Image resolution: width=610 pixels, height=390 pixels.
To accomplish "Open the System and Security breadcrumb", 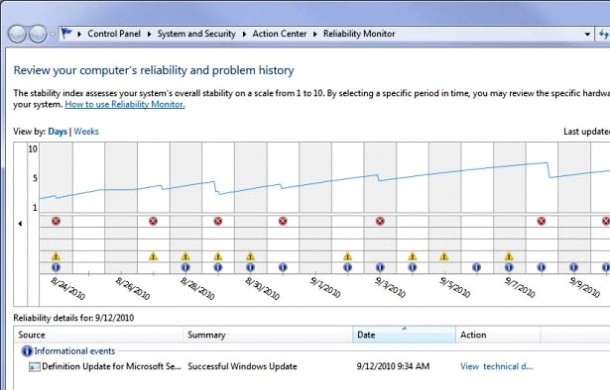I will (x=196, y=34).
